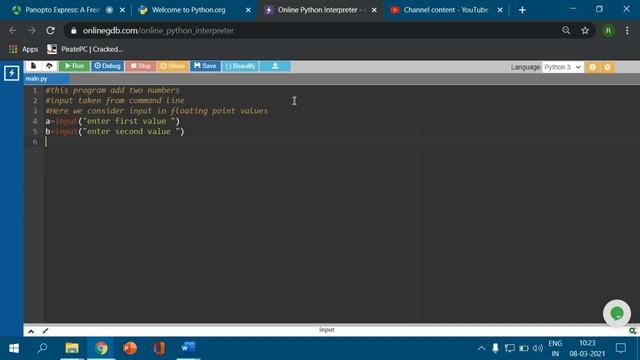The width and height of the screenshot is (640, 360).
Task: Create a new file in editor
Action: pos(33,66)
